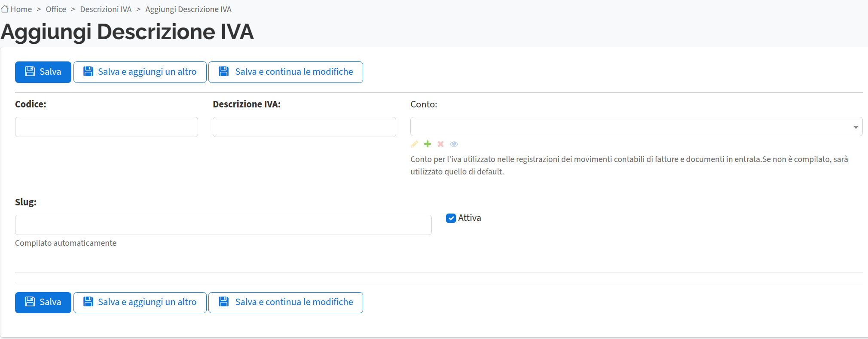Click the 'Slug:' field label
Image resolution: width=868 pixels, height=339 pixels.
point(26,202)
